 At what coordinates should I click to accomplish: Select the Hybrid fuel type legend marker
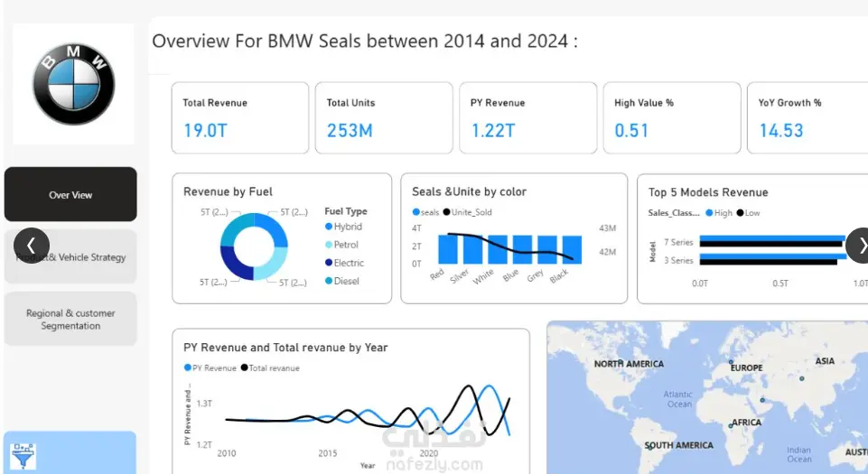click(329, 227)
